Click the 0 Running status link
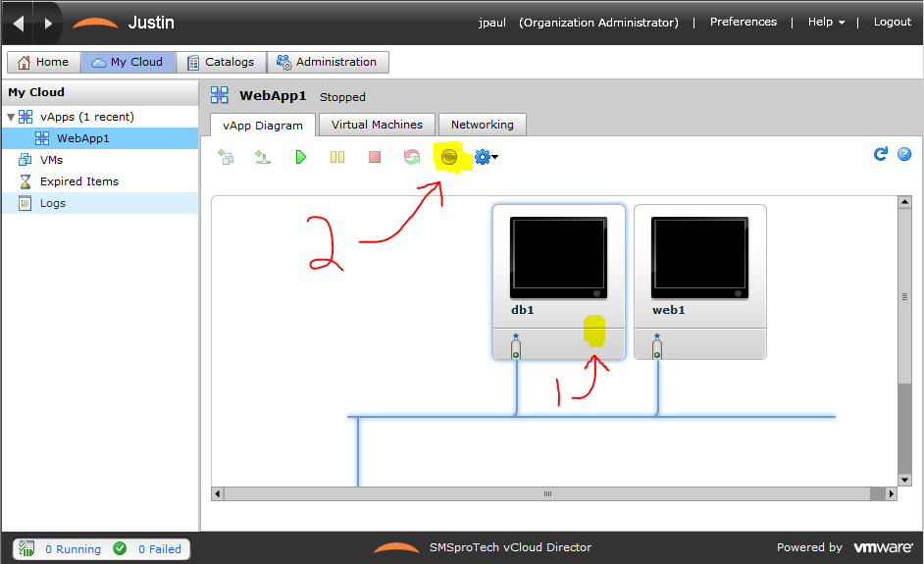 click(73, 549)
